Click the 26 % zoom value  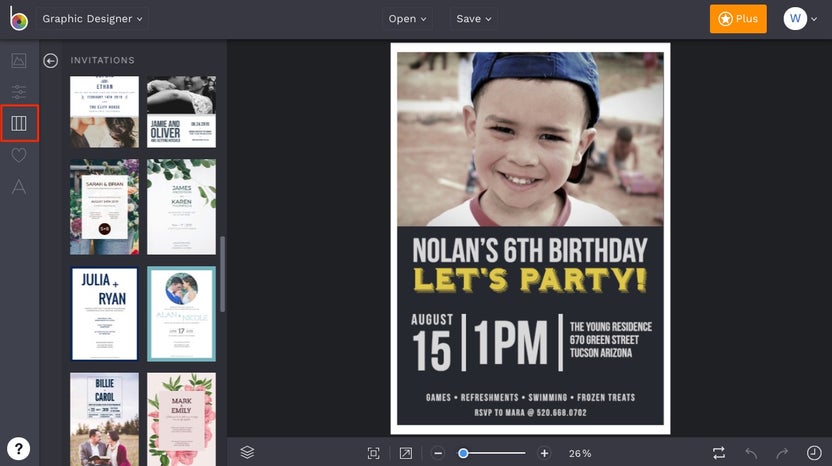pyautogui.click(x=579, y=453)
